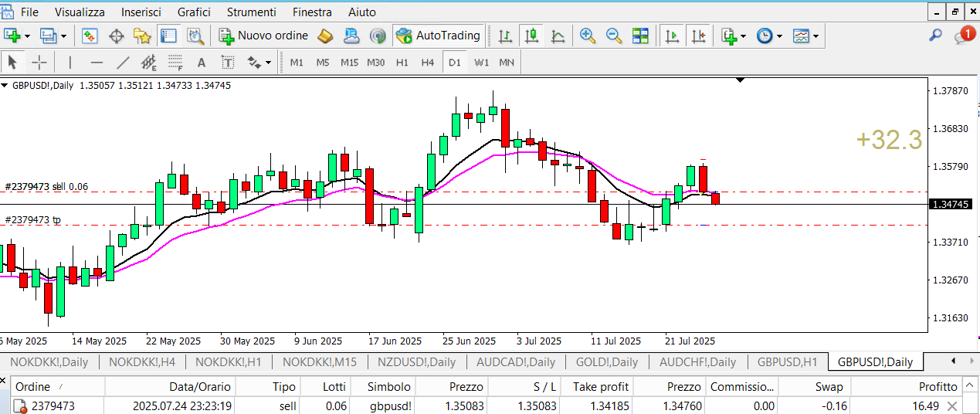Open the Signals icon
The height and width of the screenshot is (414, 980).
(x=378, y=36)
